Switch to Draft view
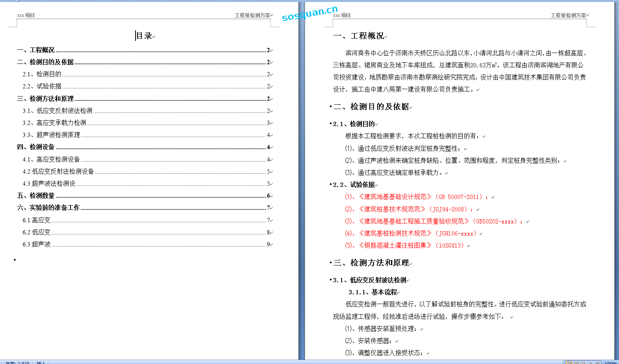619x364 pixels. tap(597, 363)
